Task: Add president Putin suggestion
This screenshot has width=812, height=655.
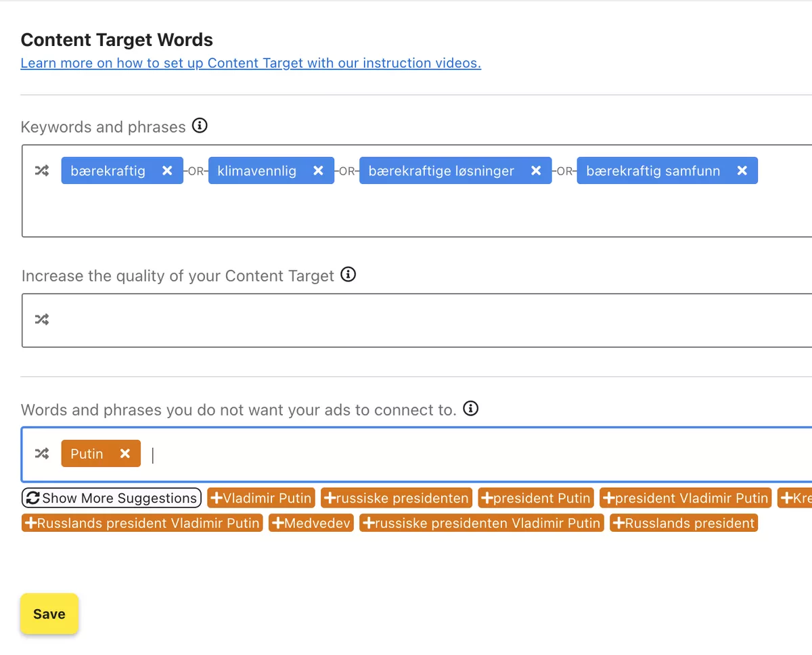Action: point(536,498)
